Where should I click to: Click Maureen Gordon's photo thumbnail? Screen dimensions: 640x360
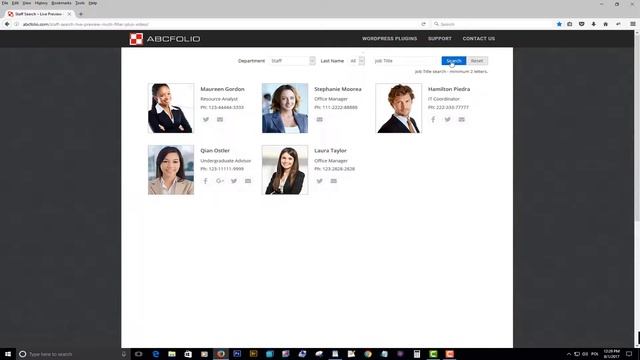[x=171, y=108]
